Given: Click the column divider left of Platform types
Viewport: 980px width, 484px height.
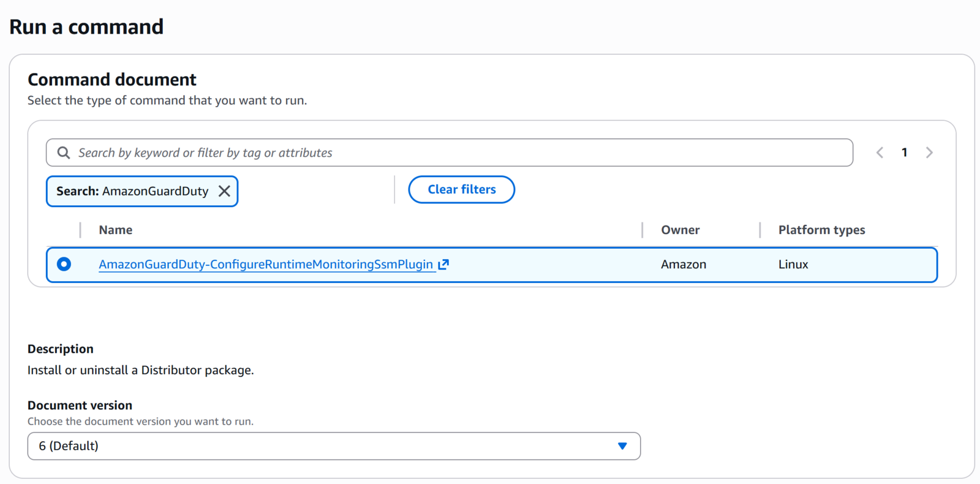Looking at the screenshot, I should coord(760,230).
